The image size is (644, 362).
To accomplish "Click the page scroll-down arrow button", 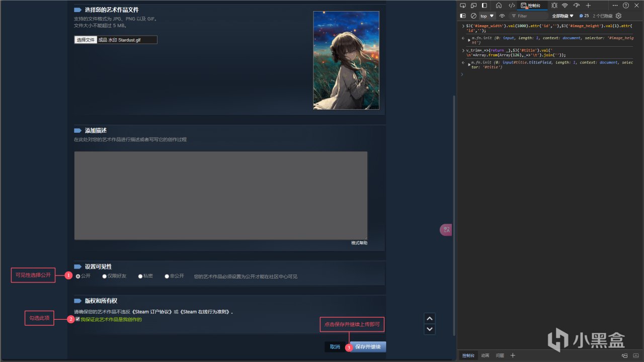I will coord(430,329).
